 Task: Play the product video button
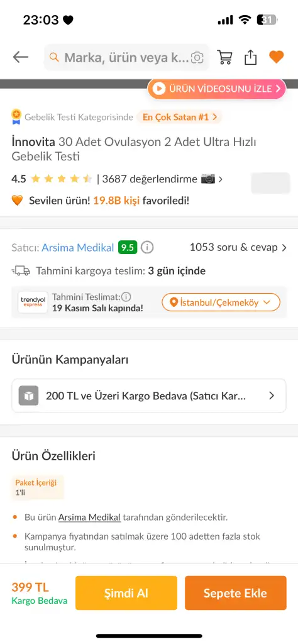217,88
